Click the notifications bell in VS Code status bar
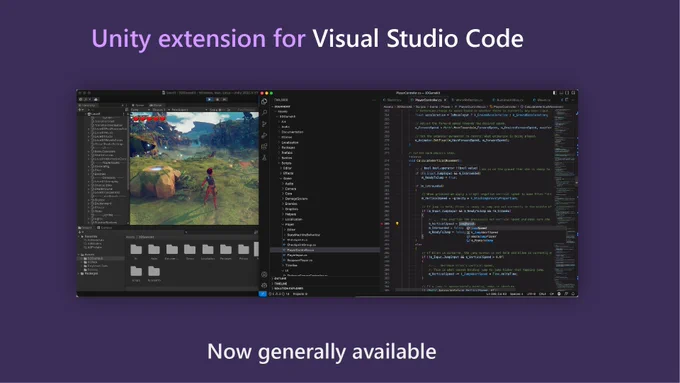The width and height of the screenshot is (680, 383). click(x=573, y=294)
